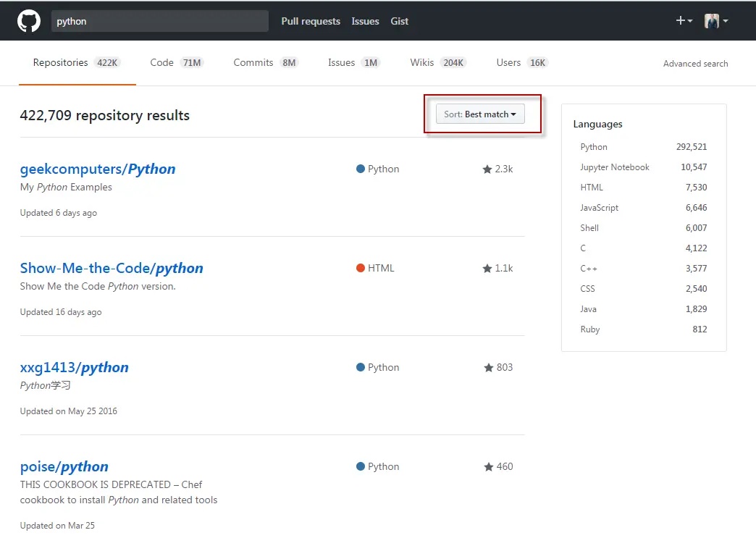The height and width of the screenshot is (538, 756).
Task: Click the THIS COOKBOOK IS DEPRECATED description
Action: [x=119, y=492]
